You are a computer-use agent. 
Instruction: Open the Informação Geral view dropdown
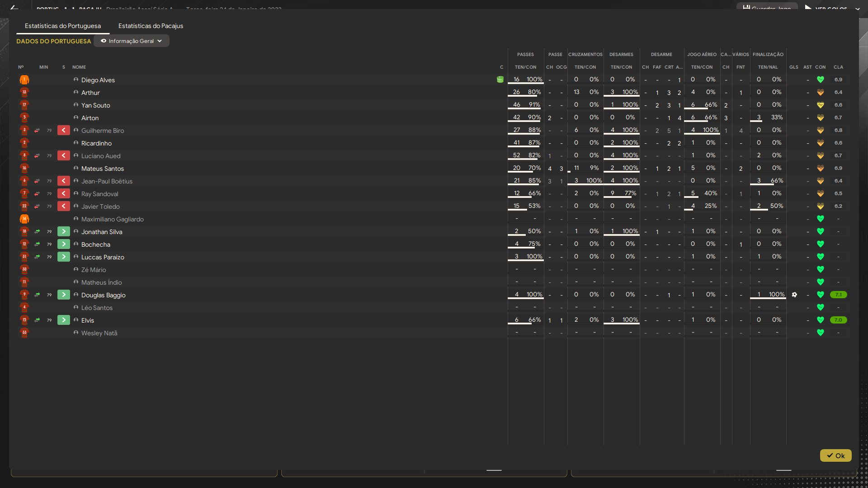[x=132, y=41]
